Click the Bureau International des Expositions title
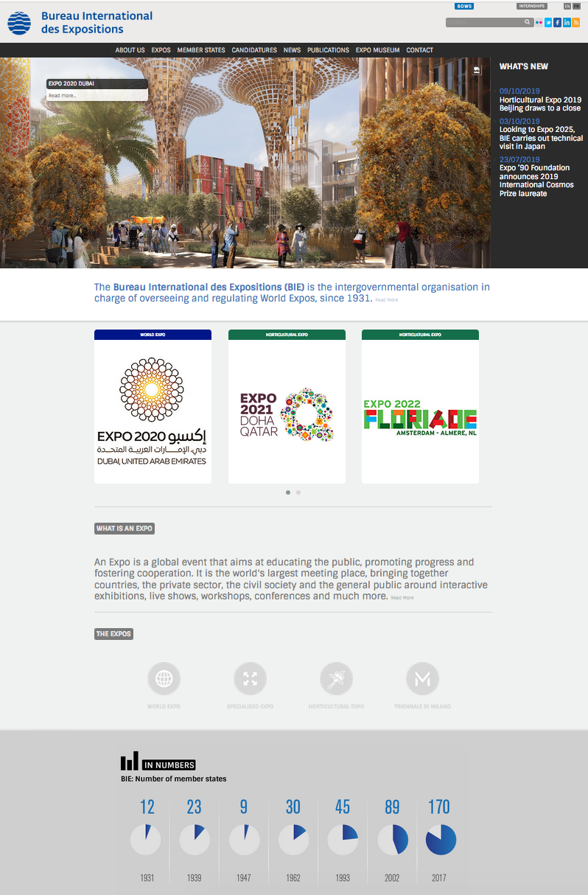The image size is (588, 895). click(x=97, y=22)
